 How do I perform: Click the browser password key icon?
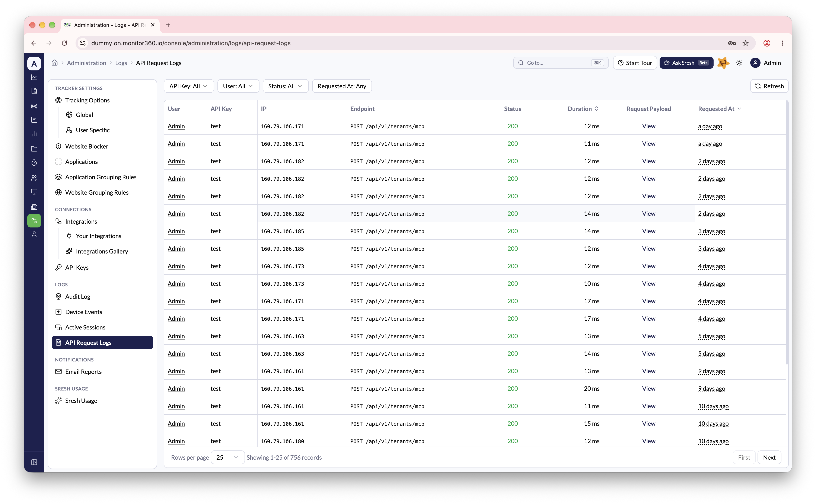[x=732, y=43]
